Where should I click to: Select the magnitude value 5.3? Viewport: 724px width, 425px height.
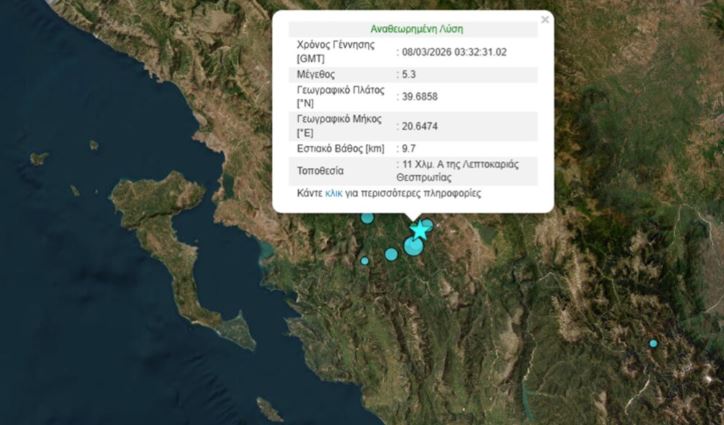point(408,74)
